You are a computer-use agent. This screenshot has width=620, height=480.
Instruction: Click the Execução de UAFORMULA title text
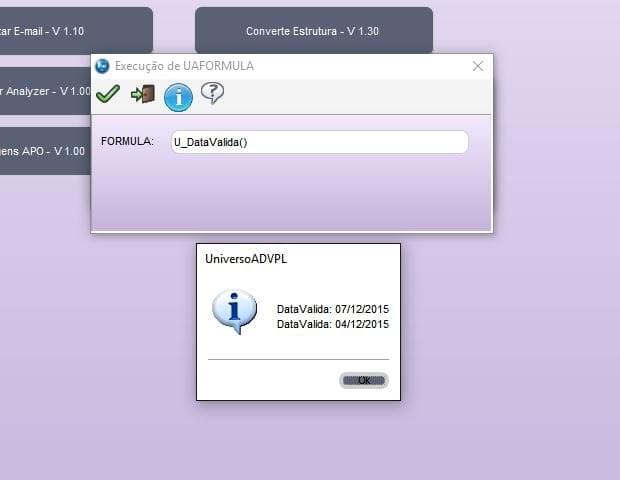pos(184,66)
